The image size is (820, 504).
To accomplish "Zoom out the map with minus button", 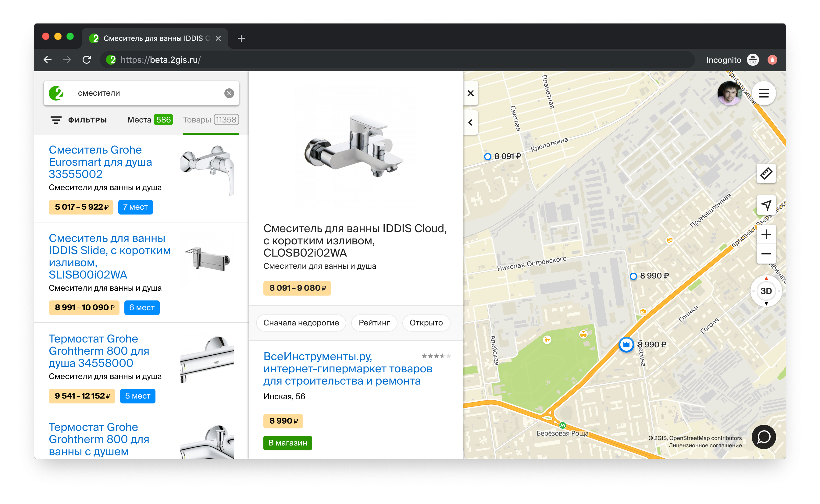I will click(x=766, y=254).
